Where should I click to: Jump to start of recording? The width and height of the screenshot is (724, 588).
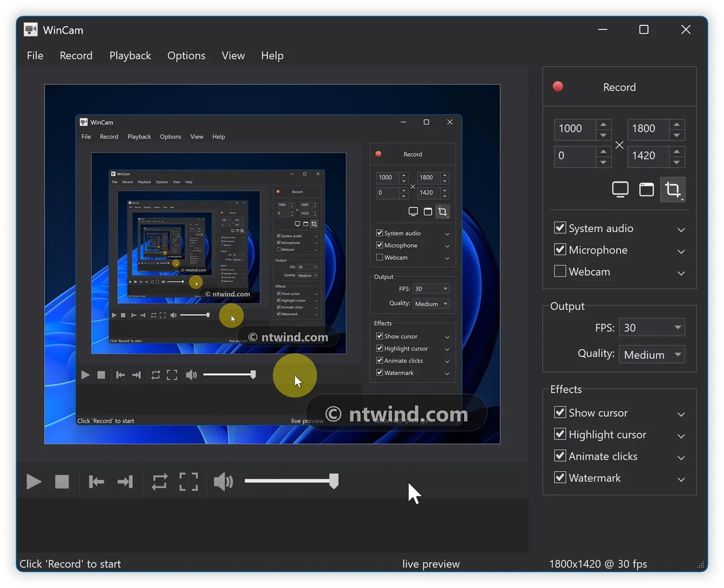click(97, 481)
